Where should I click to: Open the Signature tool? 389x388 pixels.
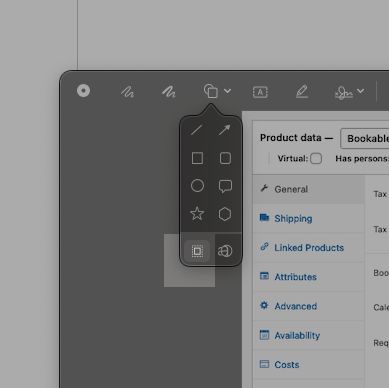point(344,92)
